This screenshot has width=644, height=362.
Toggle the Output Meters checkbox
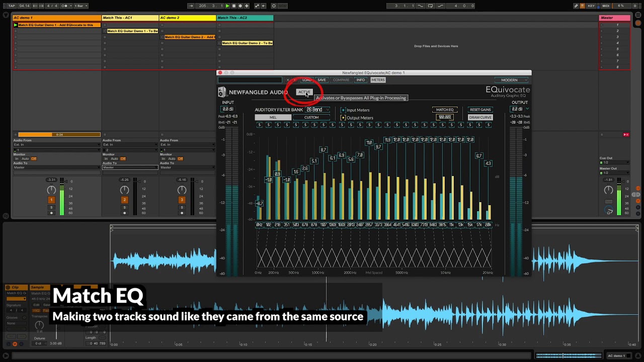pyautogui.click(x=343, y=118)
